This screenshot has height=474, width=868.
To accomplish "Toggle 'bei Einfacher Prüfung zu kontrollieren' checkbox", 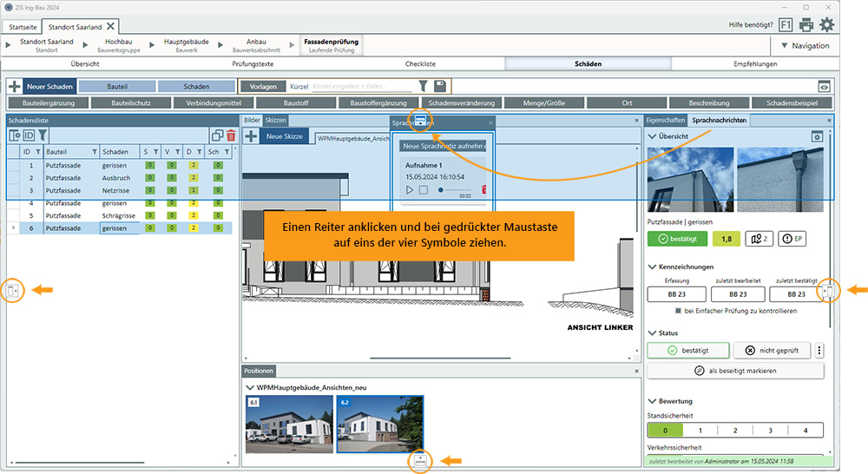I will point(680,310).
